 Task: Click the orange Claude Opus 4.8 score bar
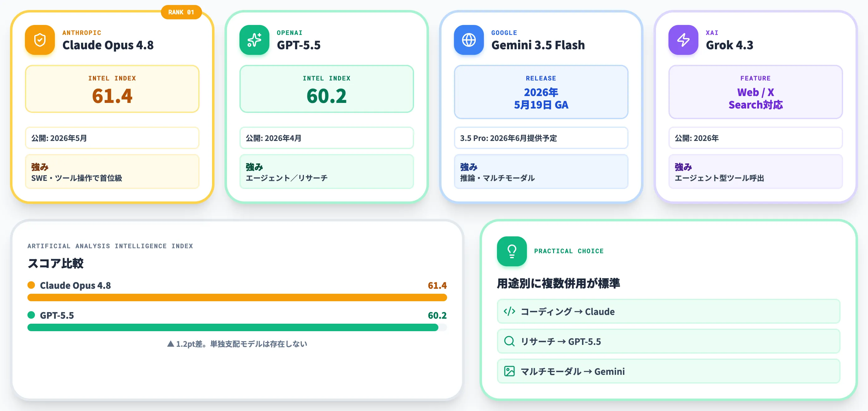[x=237, y=297]
